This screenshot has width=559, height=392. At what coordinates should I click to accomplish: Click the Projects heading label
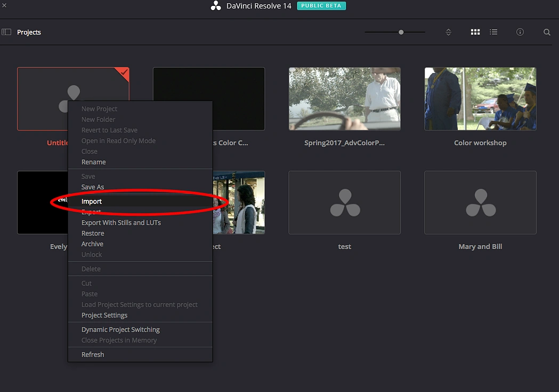click(x=29, y=32)
